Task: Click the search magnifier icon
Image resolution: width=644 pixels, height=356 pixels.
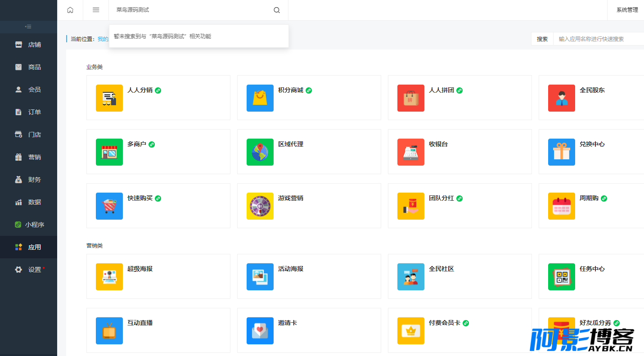Action: click(277, 10)
